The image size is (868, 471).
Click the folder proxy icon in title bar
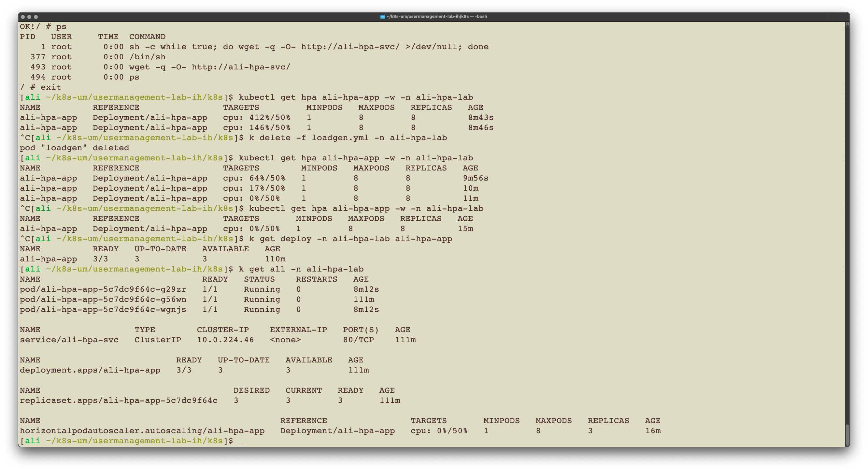coord(382,17)
